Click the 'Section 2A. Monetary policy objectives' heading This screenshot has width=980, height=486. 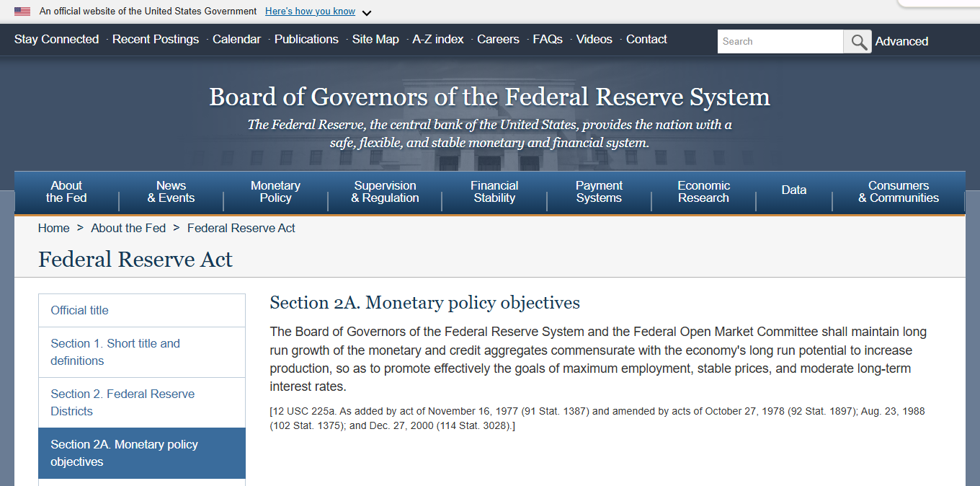tap(425, 303)
